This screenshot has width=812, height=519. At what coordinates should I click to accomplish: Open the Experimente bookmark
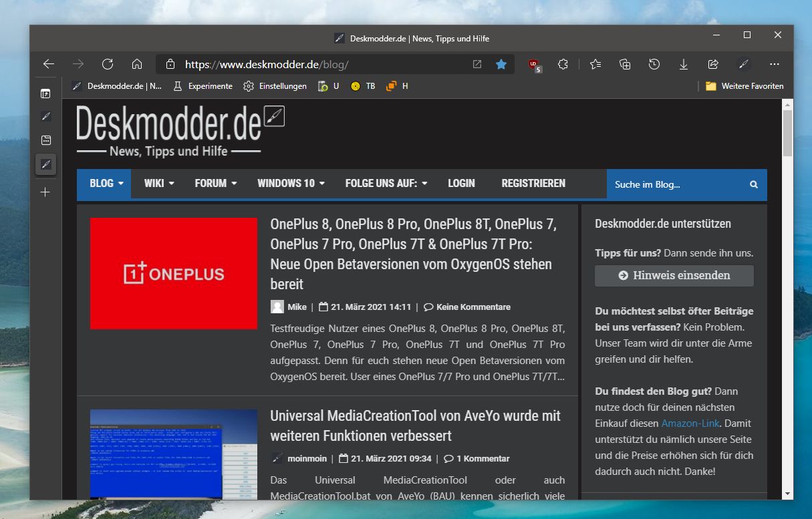(x=202, y=86)
